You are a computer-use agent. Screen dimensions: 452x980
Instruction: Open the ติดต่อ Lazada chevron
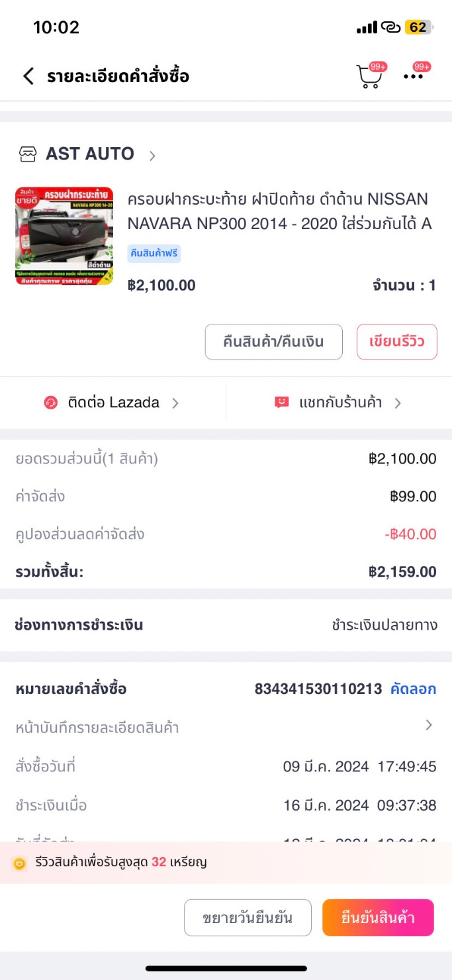(x=175, y=403)
